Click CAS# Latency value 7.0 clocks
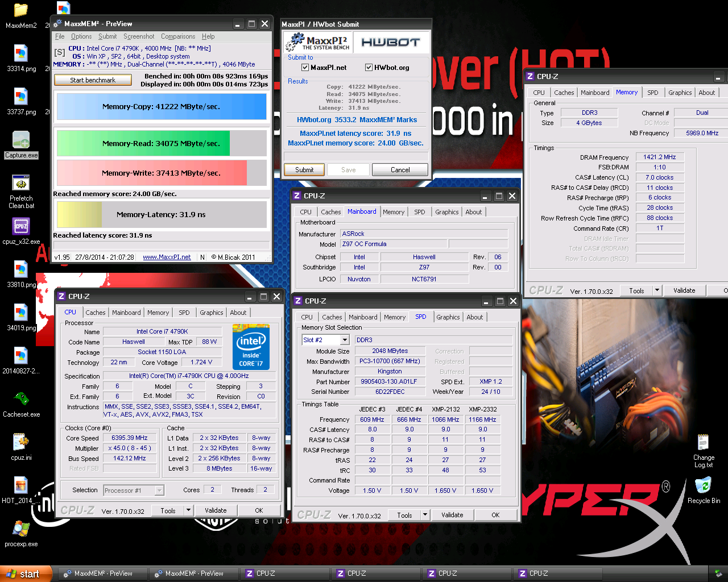Image resolution: width=728 pixels, height=582 pixels. pyautogui.click(x=660, y=177)
